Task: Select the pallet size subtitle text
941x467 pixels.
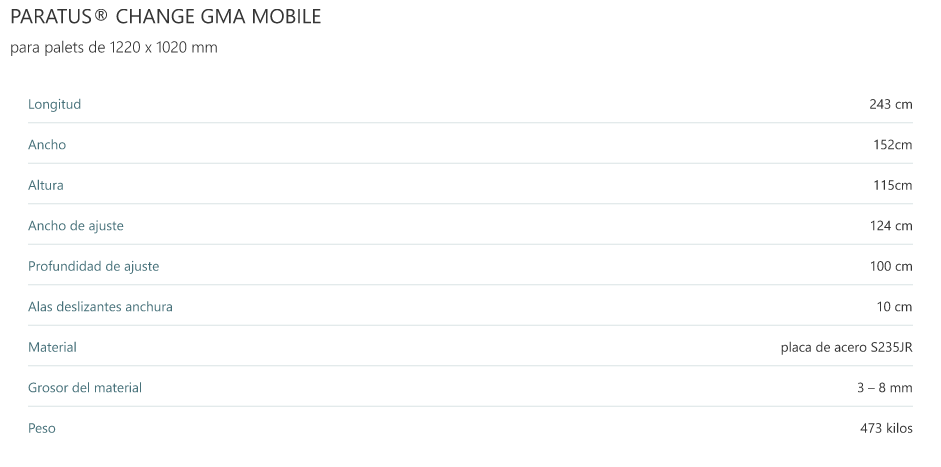Action: tap(113, 48)
